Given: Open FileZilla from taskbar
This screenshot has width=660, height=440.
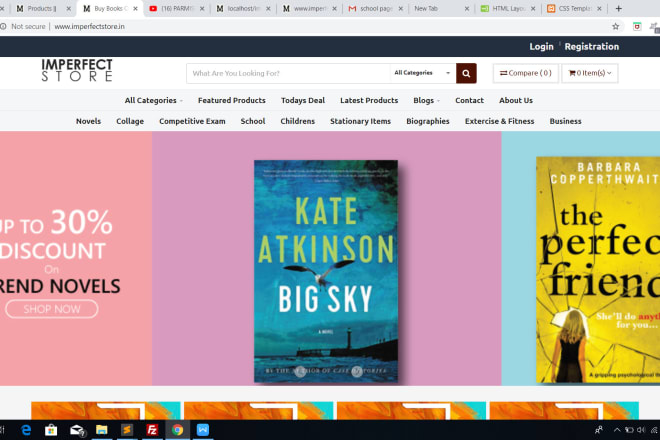Looking at the screenshot, I should (x=152, y=430).
